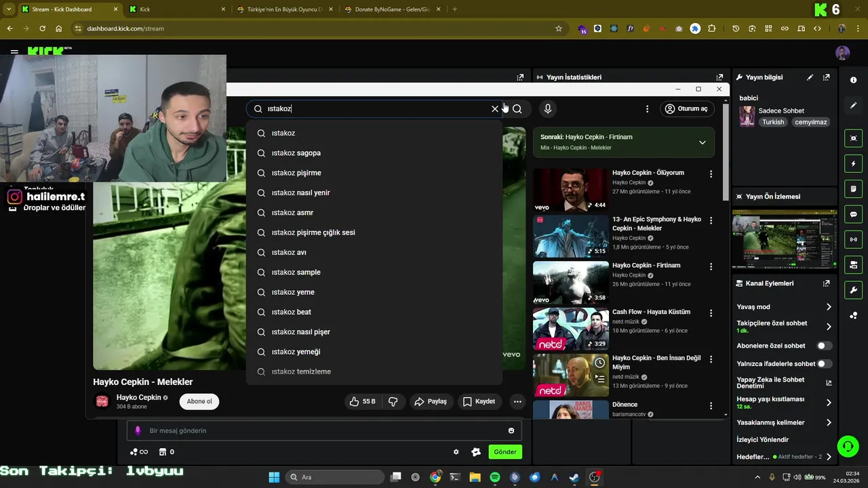Show hidden system tray icons chevron
This screenshot has height=488, width=868.
(x=757, y=477)
